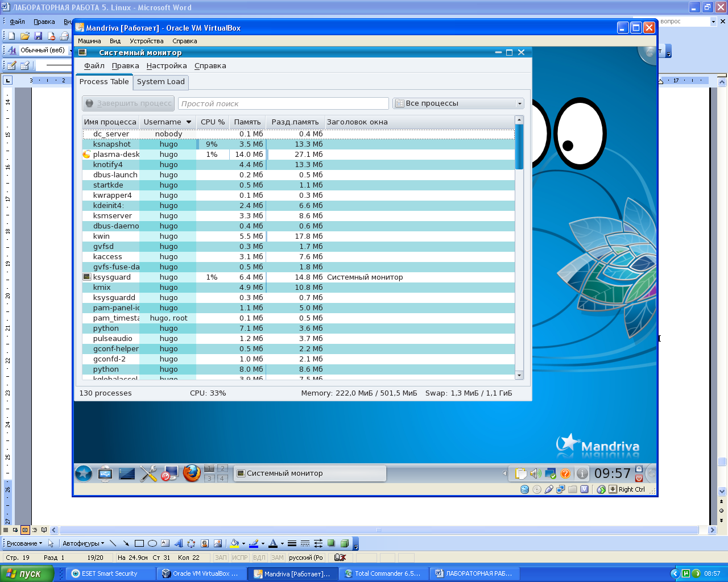Open Настройка menu in Системный монитор
Image resolution: width=728 pixels, height=582 pixels.
point(167,66)
